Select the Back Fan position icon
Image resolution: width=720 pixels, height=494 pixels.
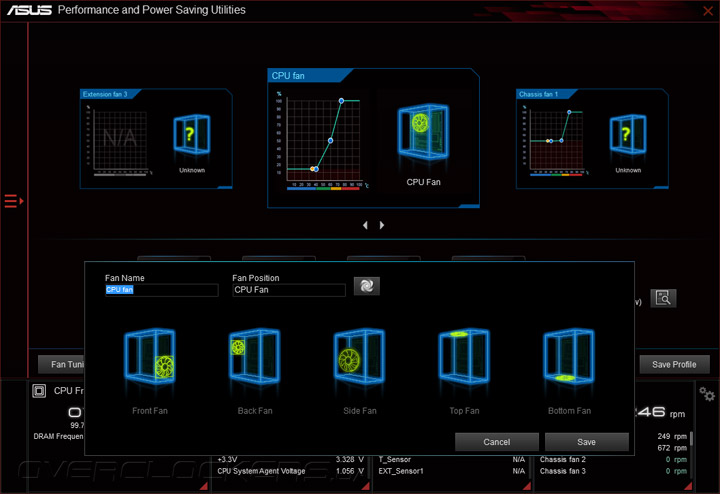(255, 356)
